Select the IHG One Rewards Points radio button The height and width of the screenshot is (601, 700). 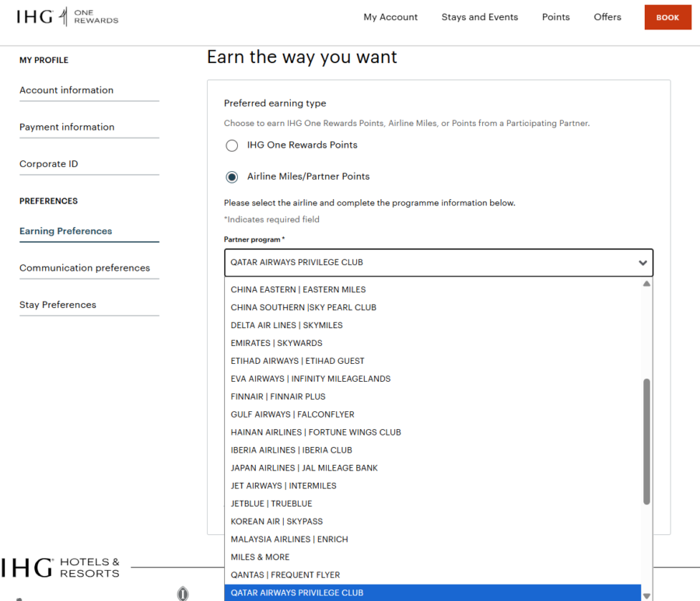tap(232, 145)
